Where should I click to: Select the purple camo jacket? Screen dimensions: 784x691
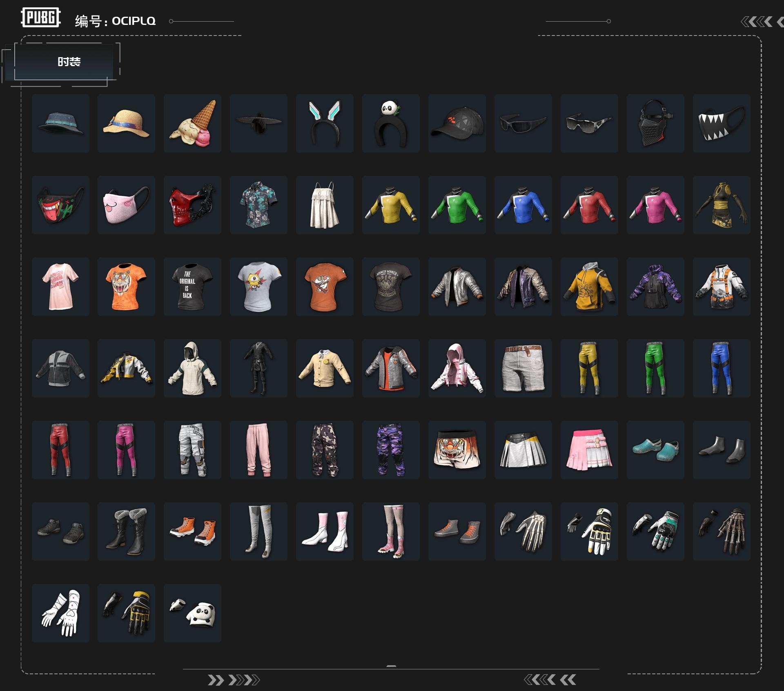pos(655,287)
